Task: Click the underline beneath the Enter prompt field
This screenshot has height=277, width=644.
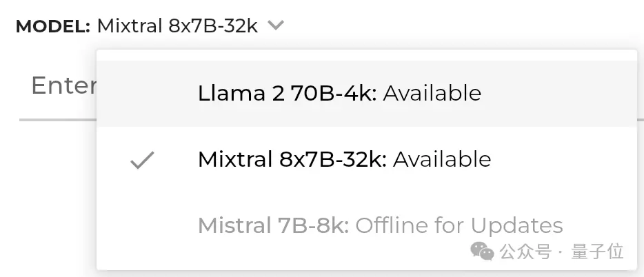Action: (x=58, y=120)
